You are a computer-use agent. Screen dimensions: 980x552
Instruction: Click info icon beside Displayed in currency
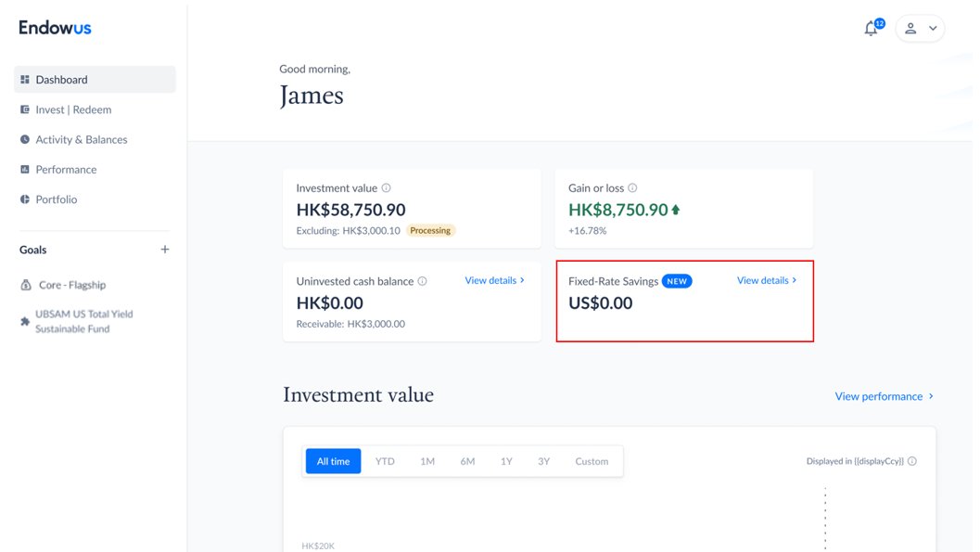(912, 461)
